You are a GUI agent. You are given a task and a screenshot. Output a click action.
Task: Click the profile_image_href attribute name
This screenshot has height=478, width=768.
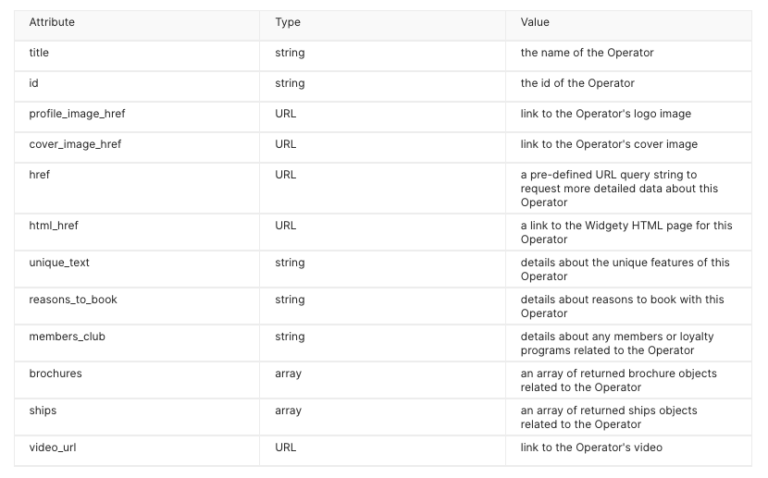(77, 114)
